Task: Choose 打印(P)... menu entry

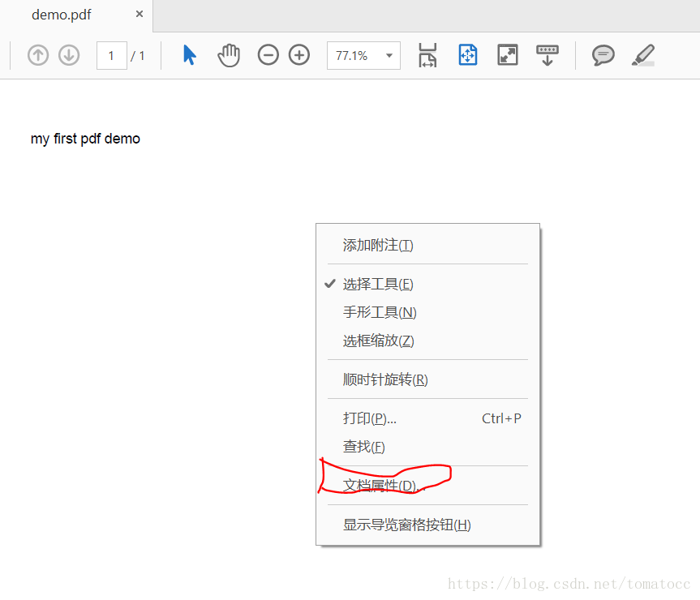Action: [427, 418]
